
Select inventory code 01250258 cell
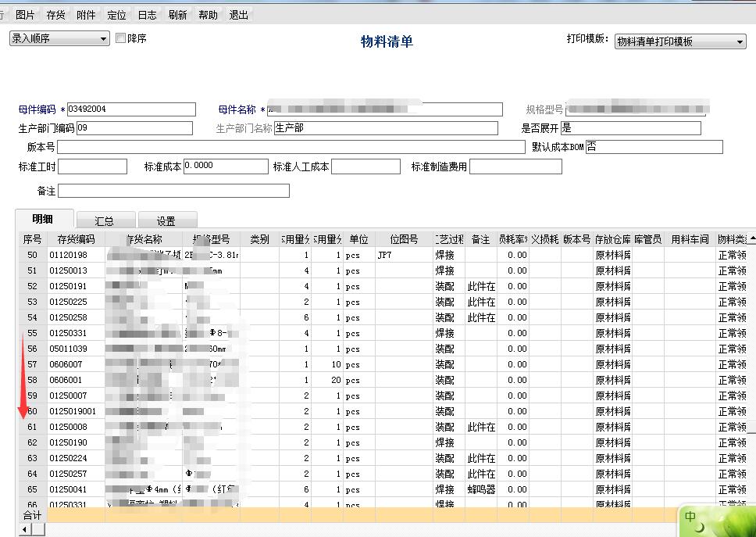(76, 317)
